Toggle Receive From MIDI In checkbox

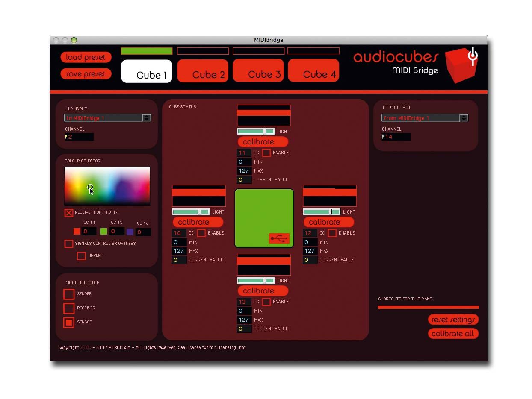(69, 213)
